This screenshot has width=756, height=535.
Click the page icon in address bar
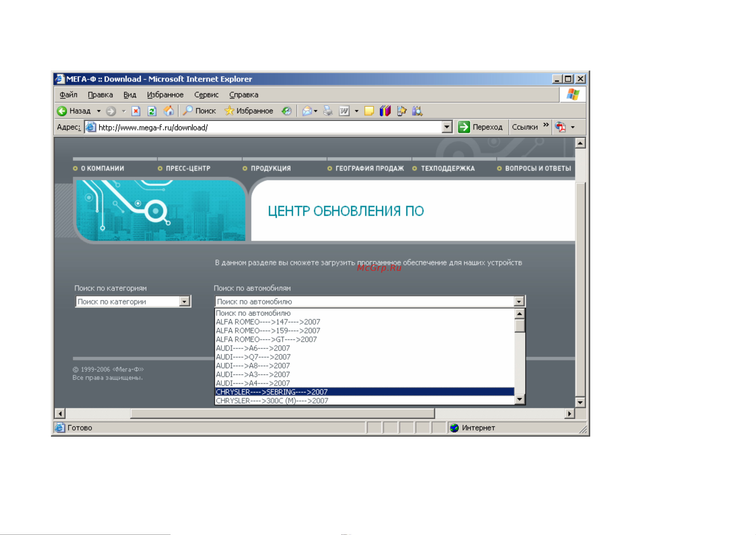click(91, 127)
